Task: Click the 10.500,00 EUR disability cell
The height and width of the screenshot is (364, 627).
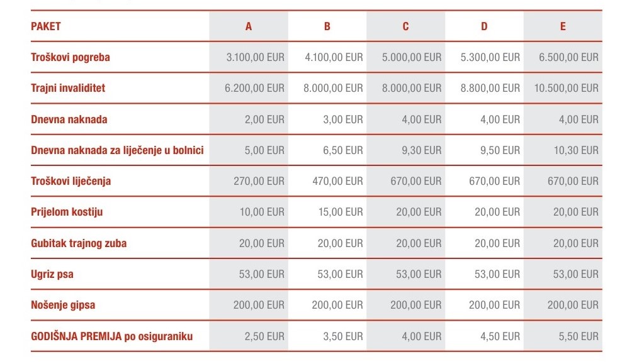Action: point(566,88)
